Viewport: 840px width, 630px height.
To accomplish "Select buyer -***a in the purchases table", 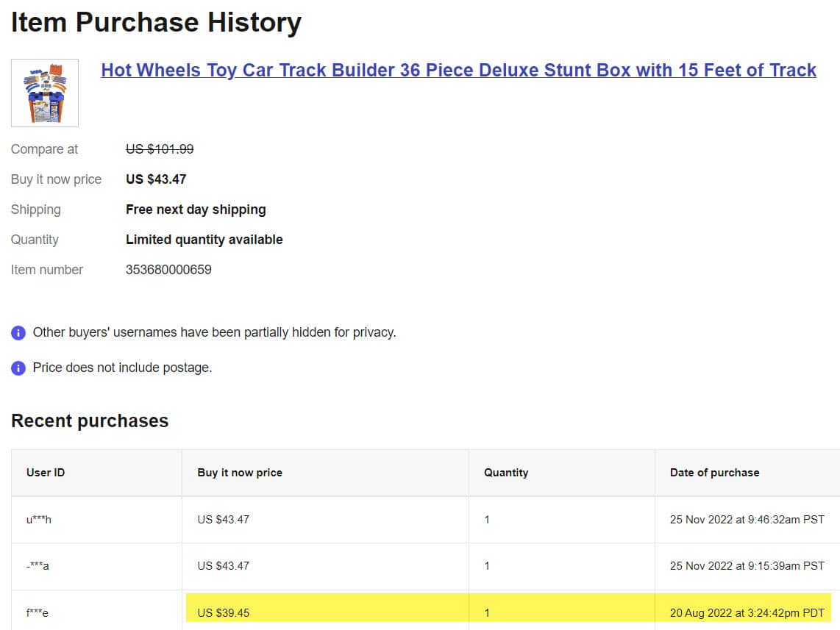I will pos(38,566).
